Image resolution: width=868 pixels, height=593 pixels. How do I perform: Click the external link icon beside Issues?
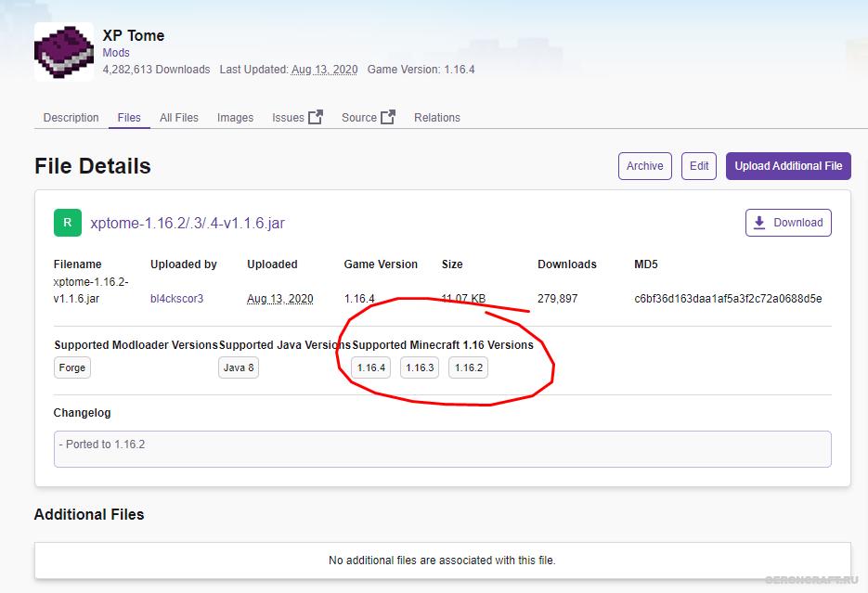316,117
